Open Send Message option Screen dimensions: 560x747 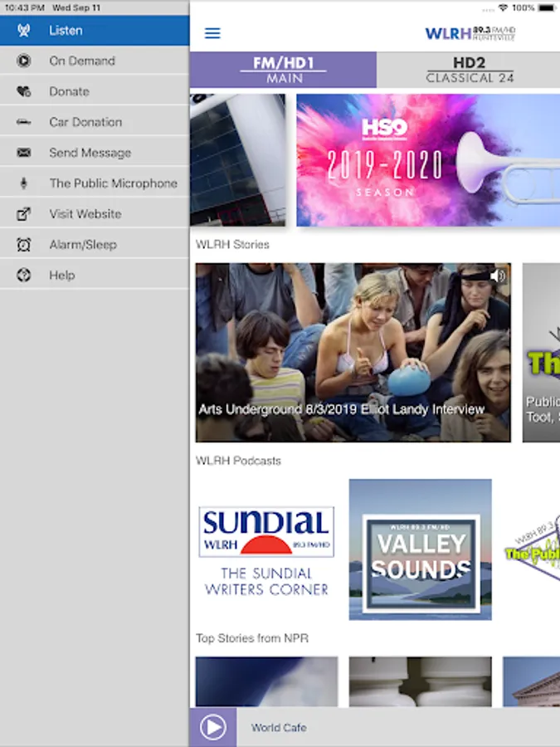95,153
